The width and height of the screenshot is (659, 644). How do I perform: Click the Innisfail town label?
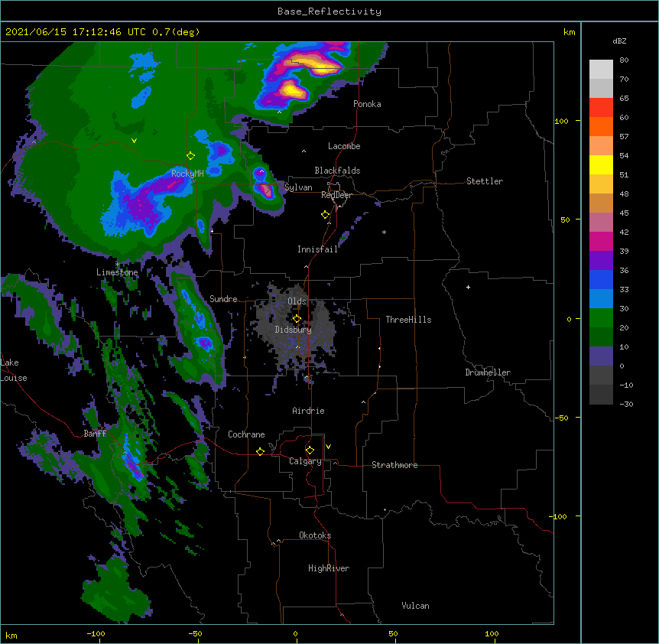pos(317,249)
